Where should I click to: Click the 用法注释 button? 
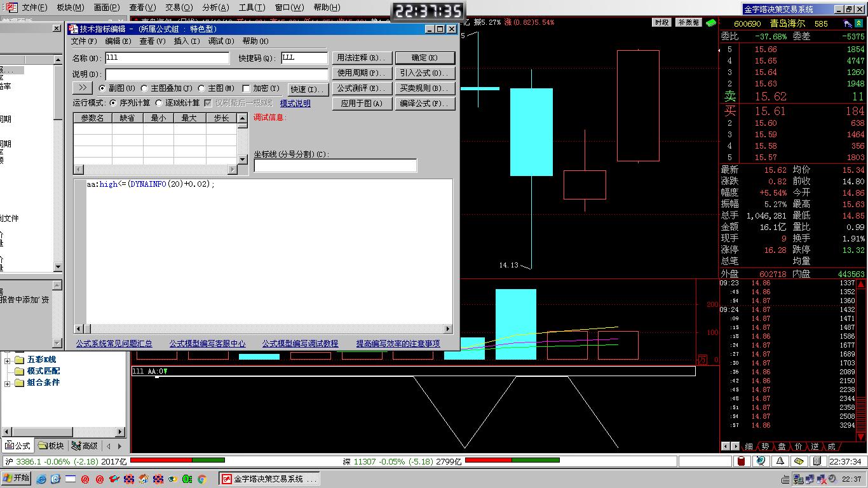pos(362,58)
